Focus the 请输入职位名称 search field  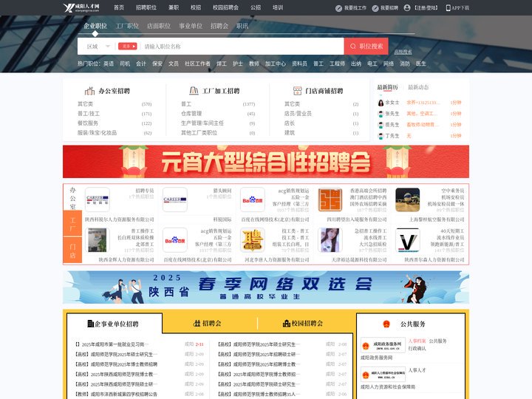pyautogui.click(x=242, y=47)
